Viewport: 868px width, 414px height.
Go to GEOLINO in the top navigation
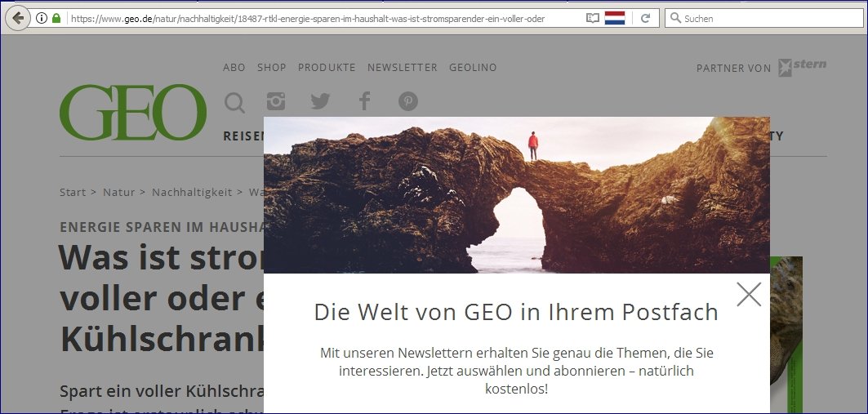(x=474, y=68)
